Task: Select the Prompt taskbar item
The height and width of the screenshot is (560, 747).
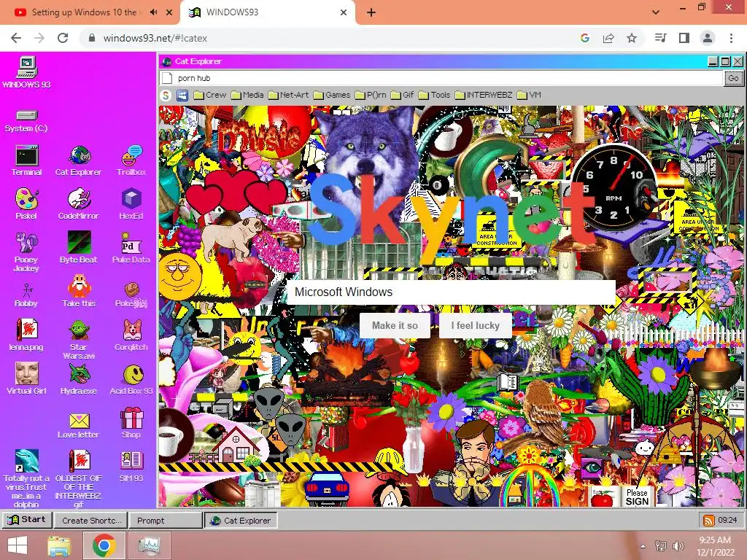Action: [x=166, y=521]
